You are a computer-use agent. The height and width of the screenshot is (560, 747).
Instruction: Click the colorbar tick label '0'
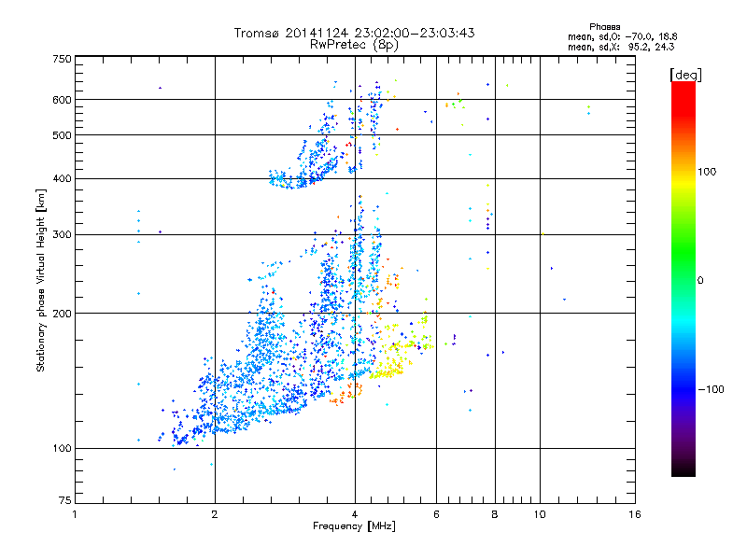point(699,281)
